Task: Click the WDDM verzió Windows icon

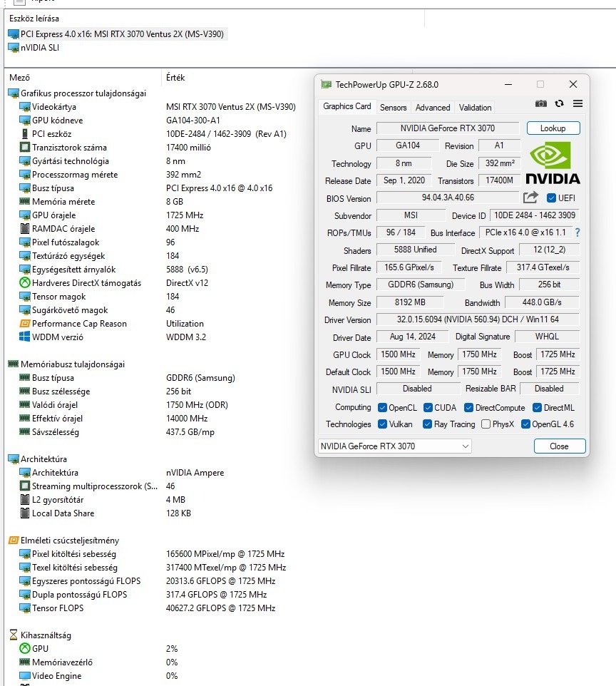Action: (x=25, y=337)
